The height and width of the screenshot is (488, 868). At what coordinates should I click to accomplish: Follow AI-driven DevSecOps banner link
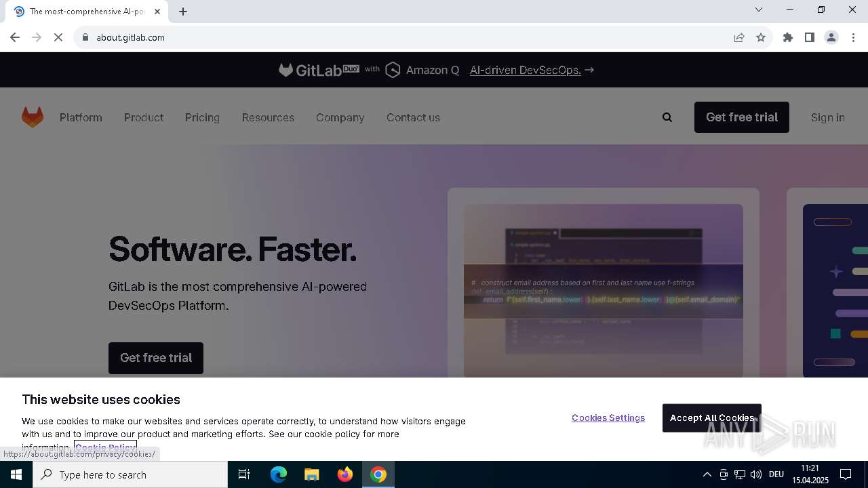[532, 70]
